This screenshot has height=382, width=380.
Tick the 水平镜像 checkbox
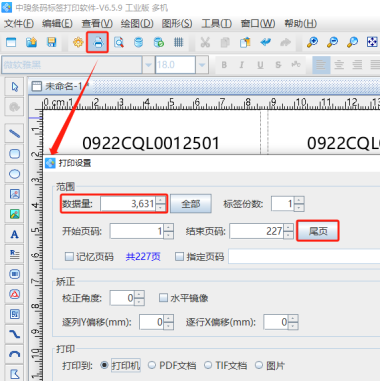coord(163,297)
